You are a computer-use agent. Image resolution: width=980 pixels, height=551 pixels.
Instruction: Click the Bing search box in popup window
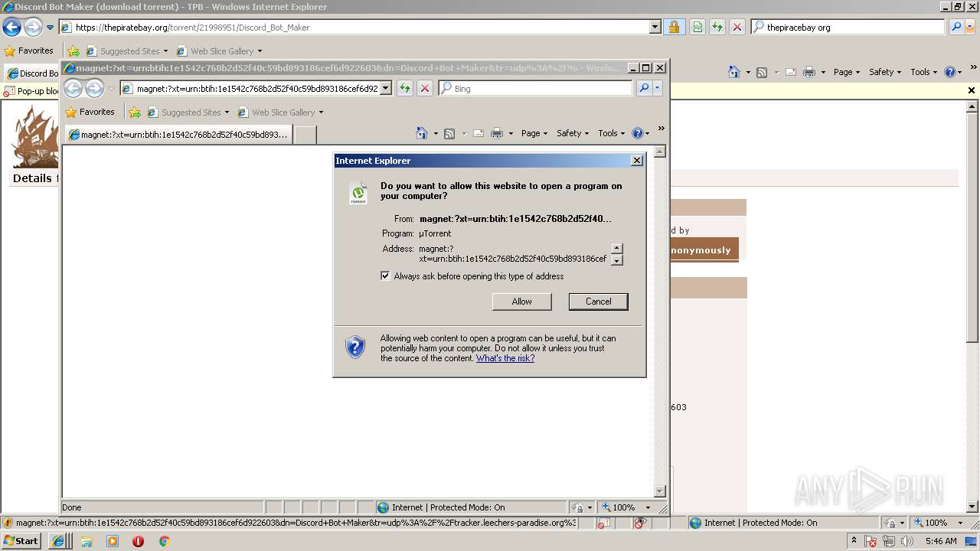536,89
